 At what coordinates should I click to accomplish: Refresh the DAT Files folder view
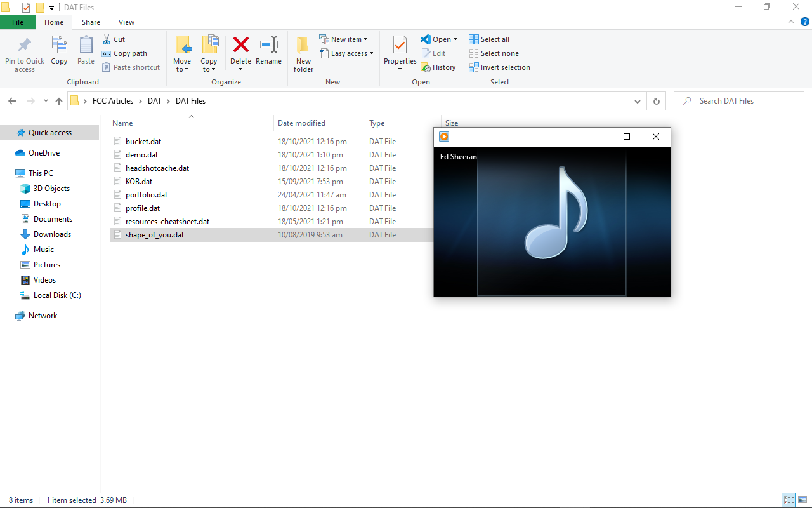tap(656, 101)
